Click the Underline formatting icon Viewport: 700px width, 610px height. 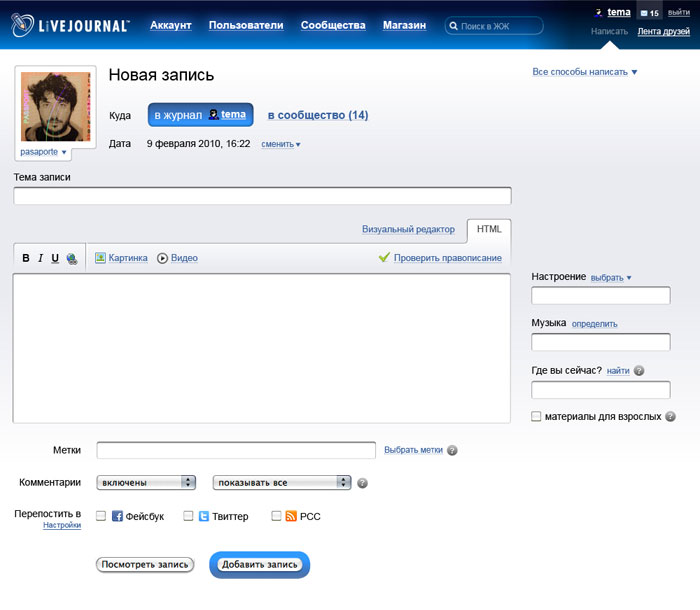point(55,258)
